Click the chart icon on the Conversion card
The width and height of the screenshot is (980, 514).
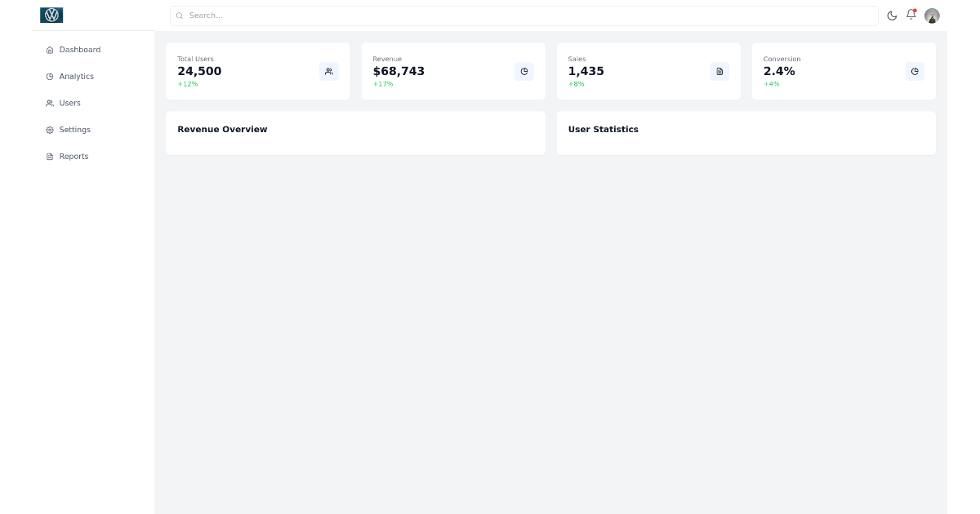point(915,71)
